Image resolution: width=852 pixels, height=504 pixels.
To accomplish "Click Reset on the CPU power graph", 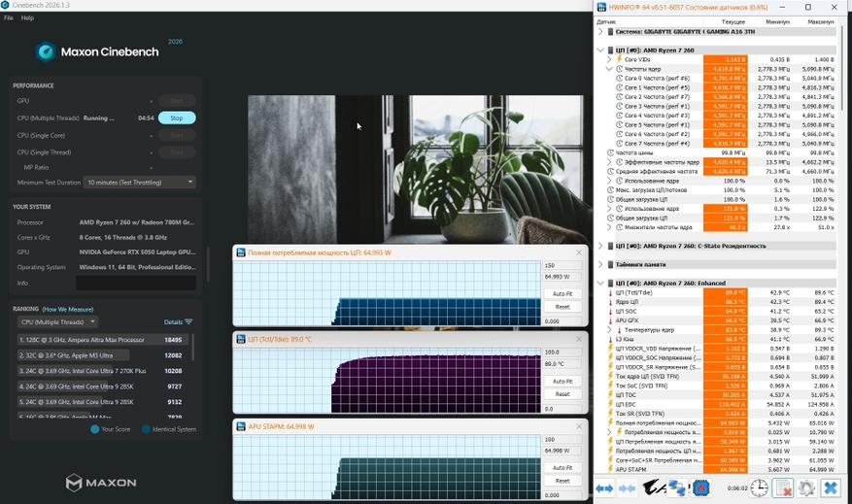I will tap(562, 307).
